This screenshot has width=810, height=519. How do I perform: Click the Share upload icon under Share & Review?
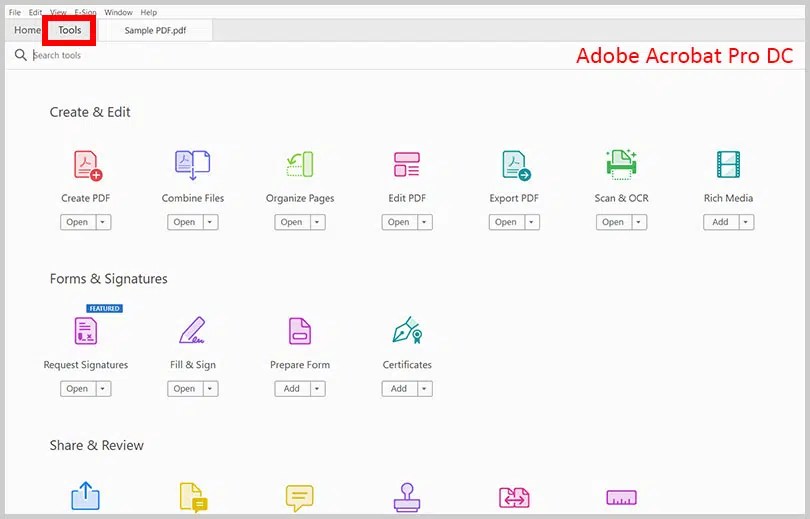tap(85, 496)
